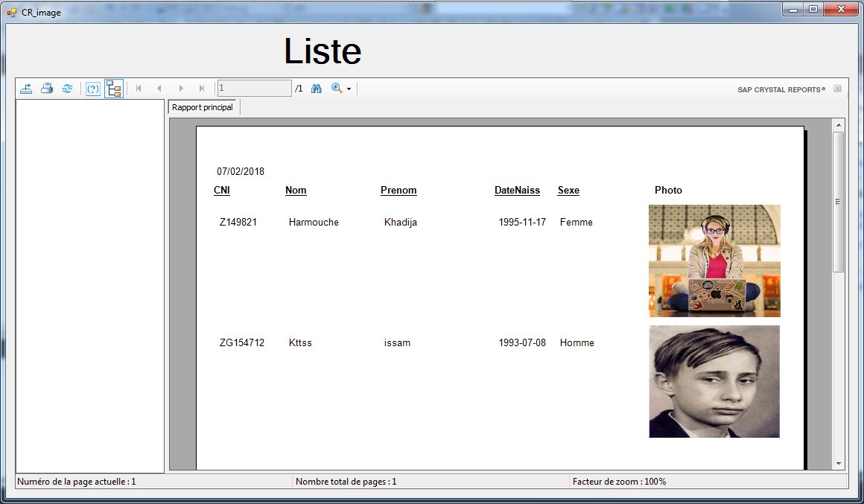The width and height of the screenshot is (864, 504).
Task: Click the Homme value
Action: pyautogui.click(x=577, y=342)
